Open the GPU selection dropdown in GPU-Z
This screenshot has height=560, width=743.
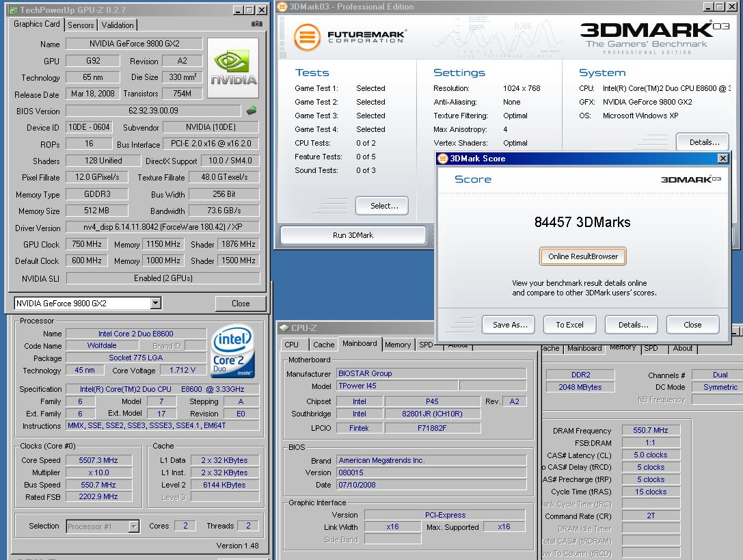[x=155, y=303]
